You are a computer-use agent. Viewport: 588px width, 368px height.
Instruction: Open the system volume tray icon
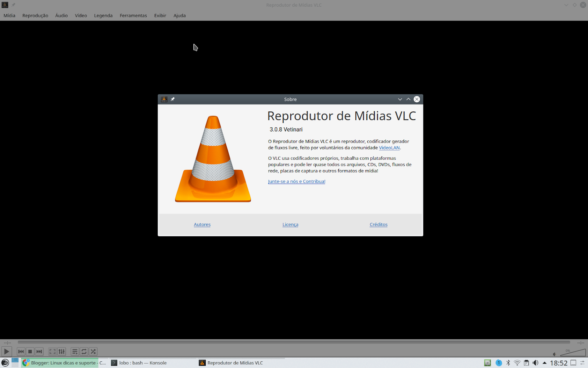pos(535,363)
